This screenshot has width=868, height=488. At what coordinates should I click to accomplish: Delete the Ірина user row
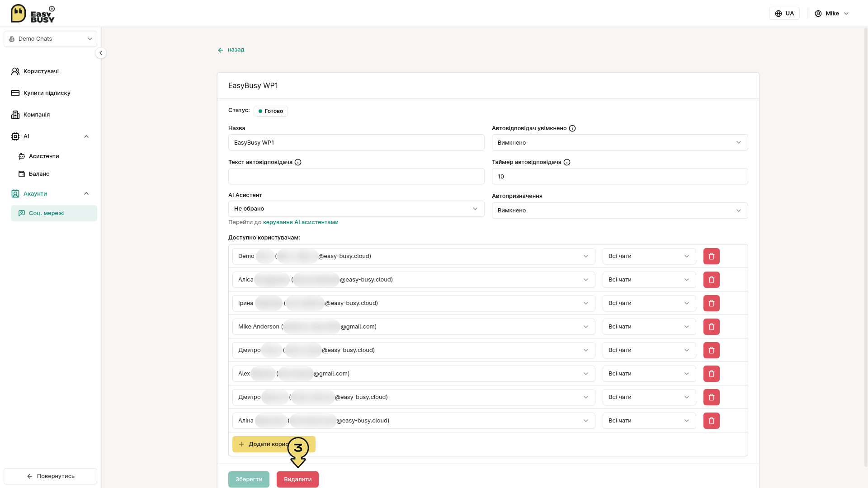point(712,303)
